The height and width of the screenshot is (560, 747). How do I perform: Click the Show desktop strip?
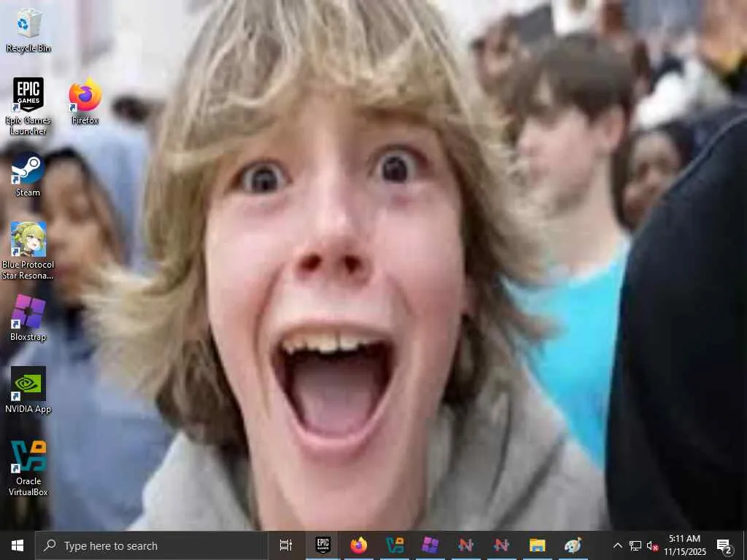pos(744,545)
